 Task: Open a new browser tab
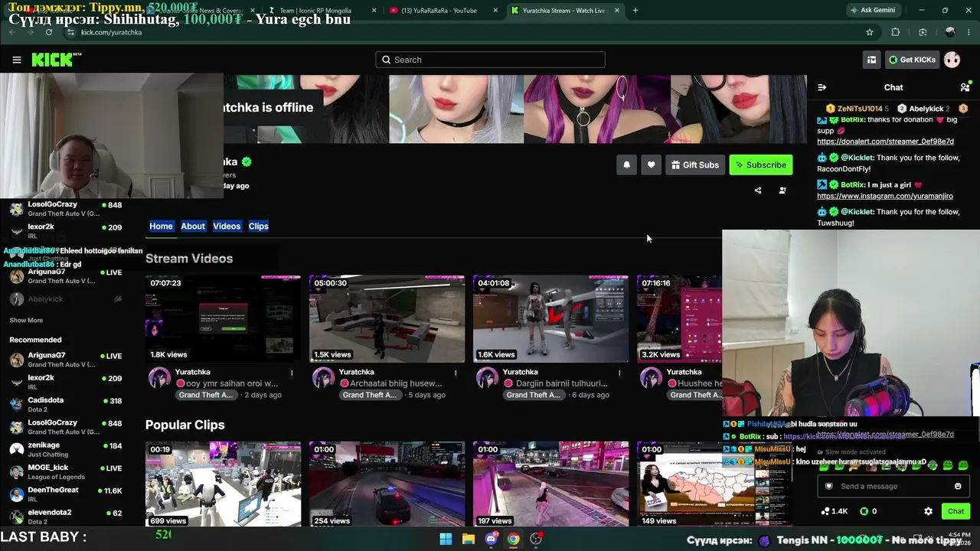(x=635, y=10)
